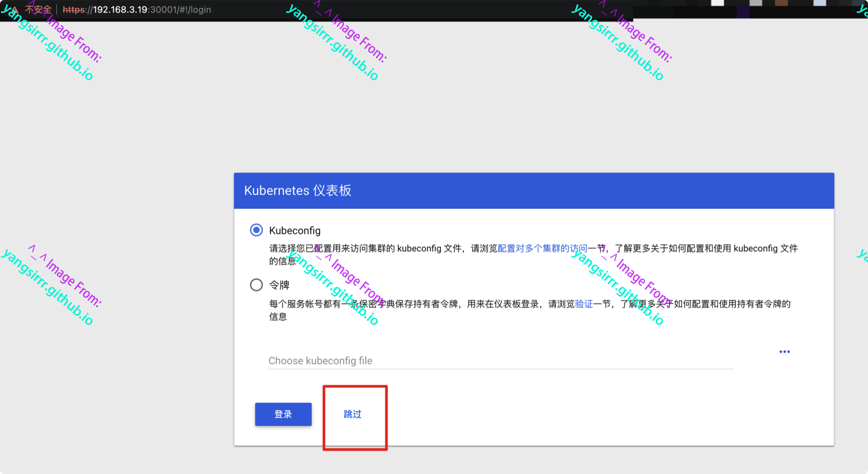
Task: Select the Kubeconfig radio button
Action: tap(256, 230)
